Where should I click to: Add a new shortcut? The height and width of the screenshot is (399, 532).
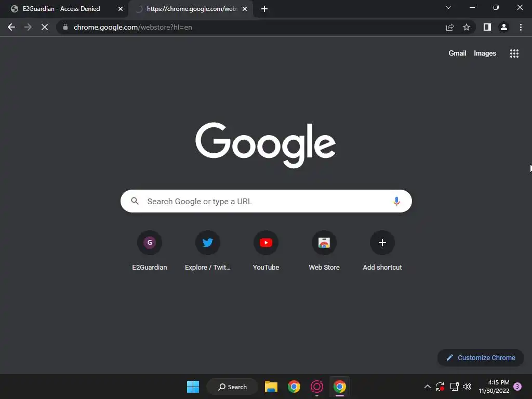pos(382,250)
